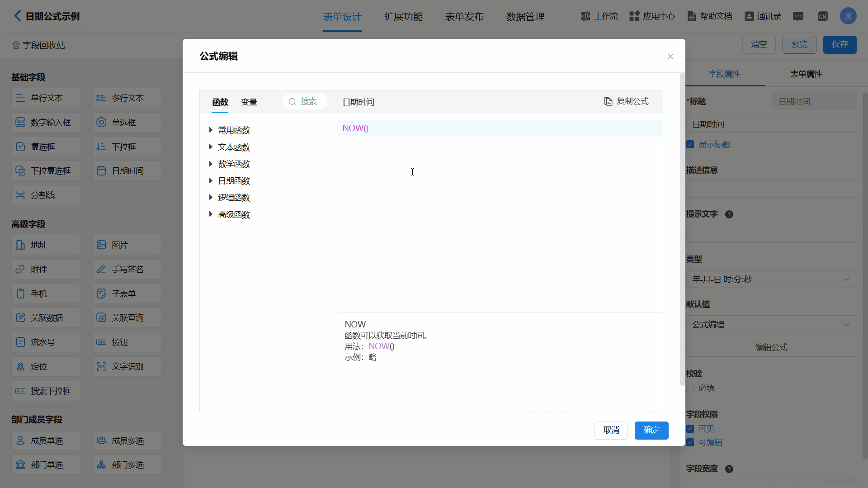The width and height of the screenshot is (868, 488).
Task: Click the 提示文字 help question icon
Action: tap(729, 214)
